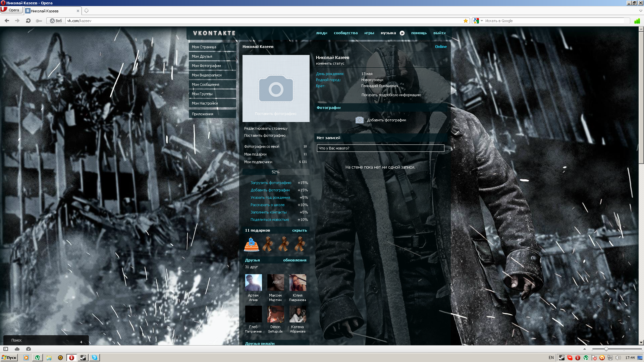Open люди in the top menu

point(321,33)
